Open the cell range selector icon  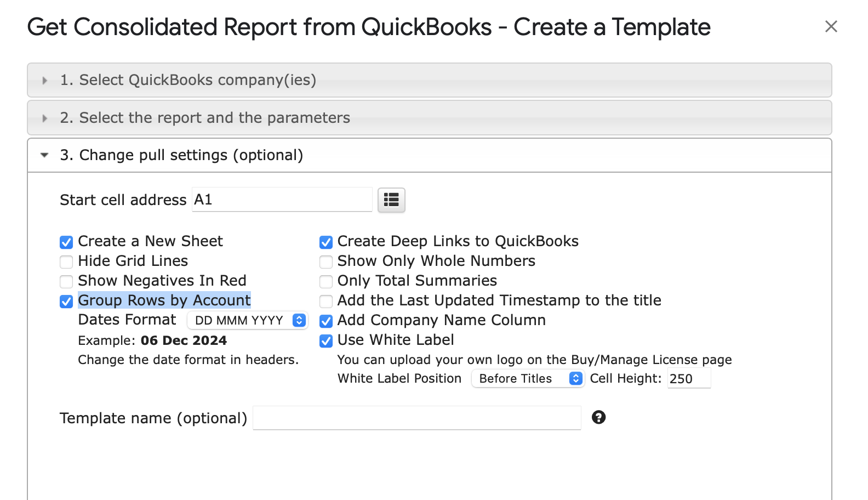391,200
